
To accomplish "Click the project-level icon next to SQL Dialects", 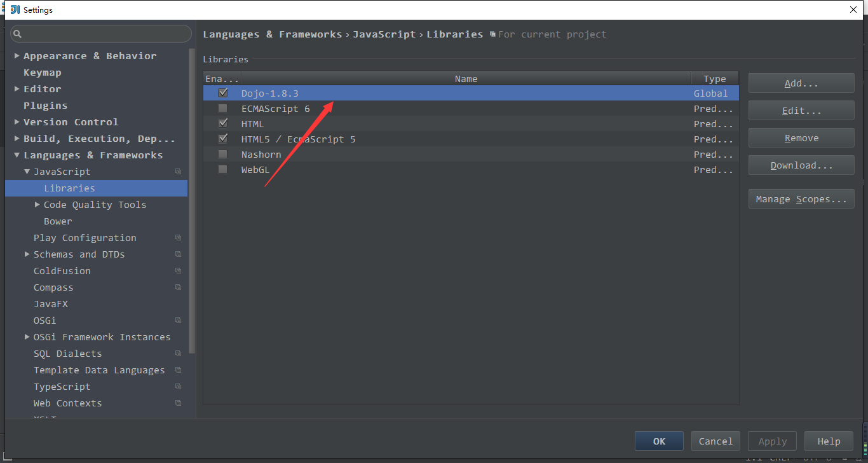I will click(178, 354).
